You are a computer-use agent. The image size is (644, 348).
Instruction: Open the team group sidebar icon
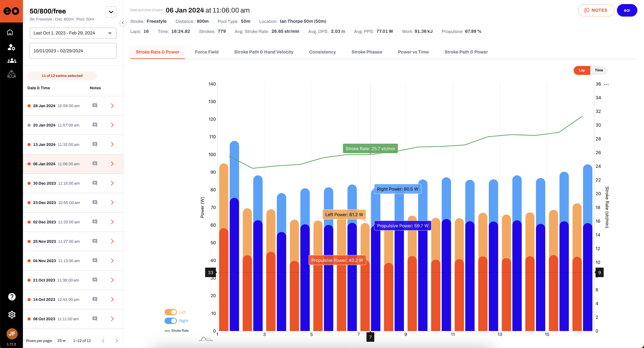(x=12, y=61)
